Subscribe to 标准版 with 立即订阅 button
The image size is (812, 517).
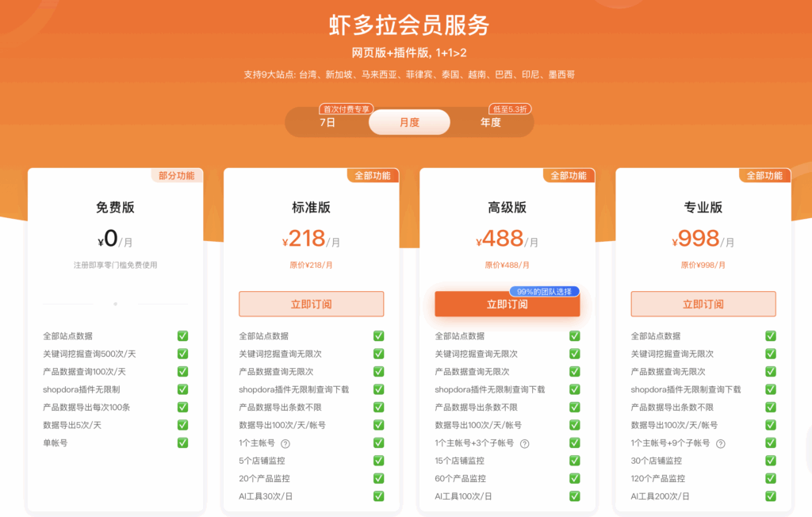point(311,304)
